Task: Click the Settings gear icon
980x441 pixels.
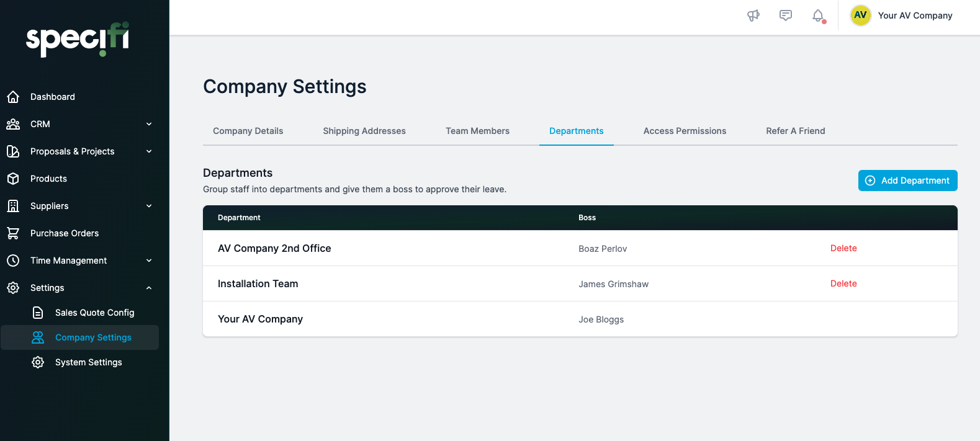Action: pyautogui.click(x=13, y=288)
